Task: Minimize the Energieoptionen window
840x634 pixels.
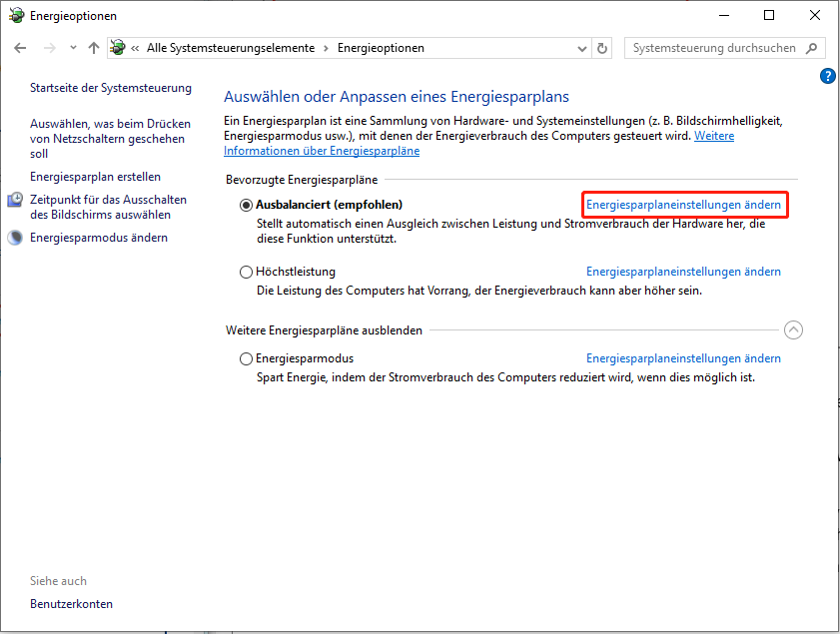Action: (724, 16)
